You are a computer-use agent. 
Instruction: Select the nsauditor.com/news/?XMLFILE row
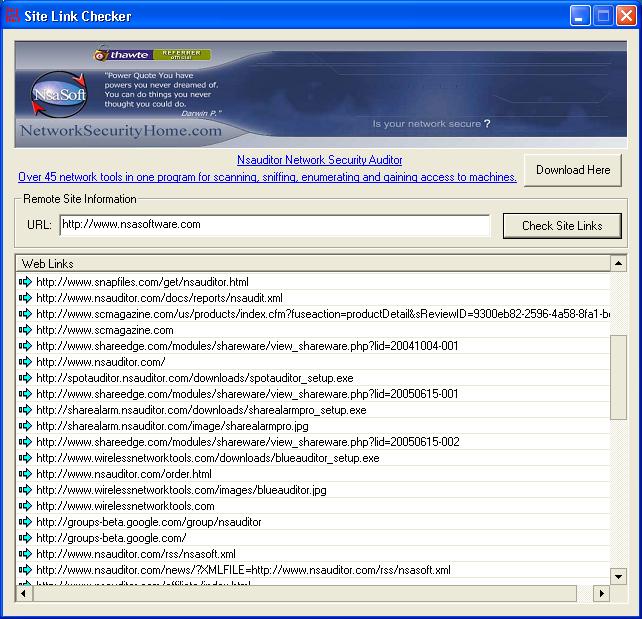tap(313, 569)
